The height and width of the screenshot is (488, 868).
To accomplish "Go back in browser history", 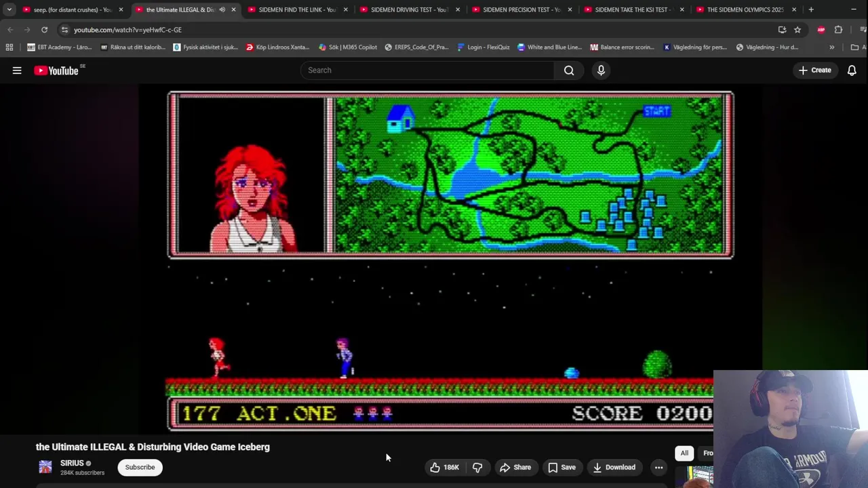I will (x=9, y=30).
